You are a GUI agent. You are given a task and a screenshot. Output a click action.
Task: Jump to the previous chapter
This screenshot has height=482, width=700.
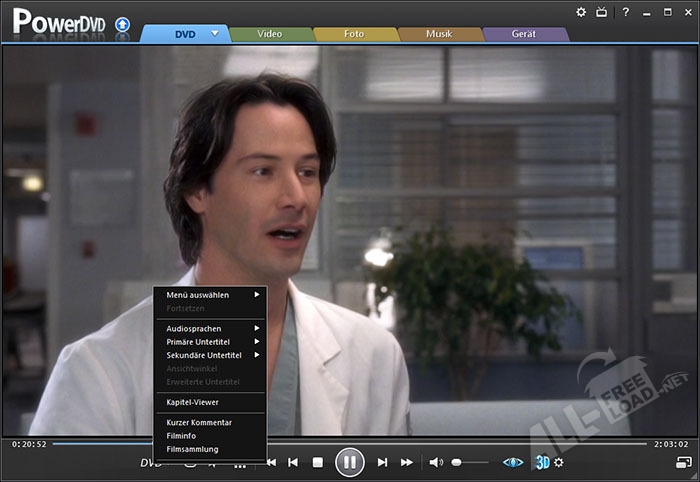(x=293, y=462)
